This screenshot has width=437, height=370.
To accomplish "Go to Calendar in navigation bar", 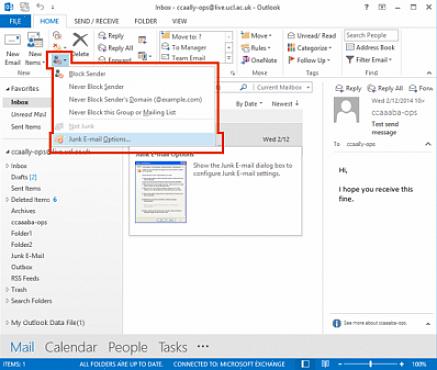I will 71,347.
